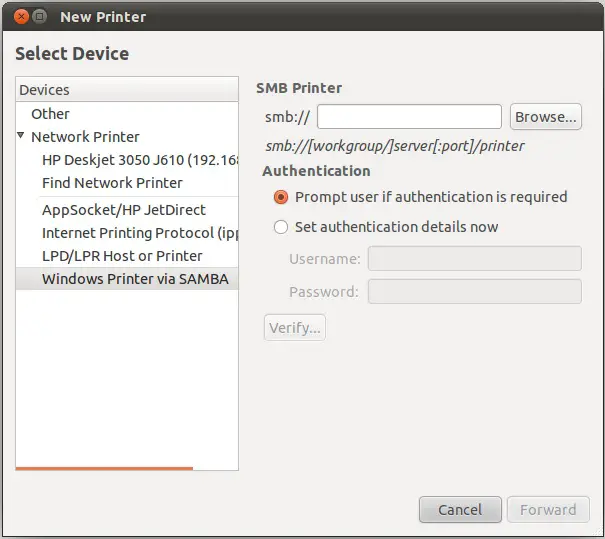Click the Devices column header
The height and width of the screenshot is (539, 605).
[127, 90]
